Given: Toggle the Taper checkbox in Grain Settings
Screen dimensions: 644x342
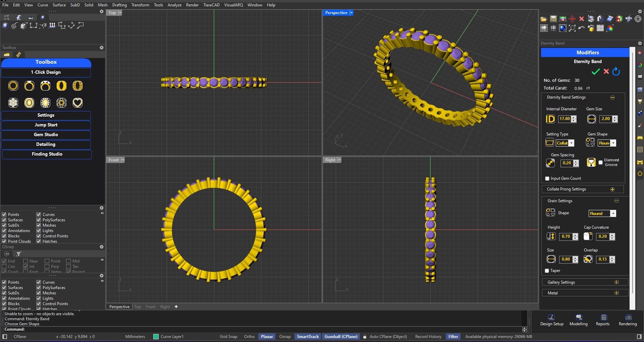Looking at the screenshot, I should click(x=547, y=271).
